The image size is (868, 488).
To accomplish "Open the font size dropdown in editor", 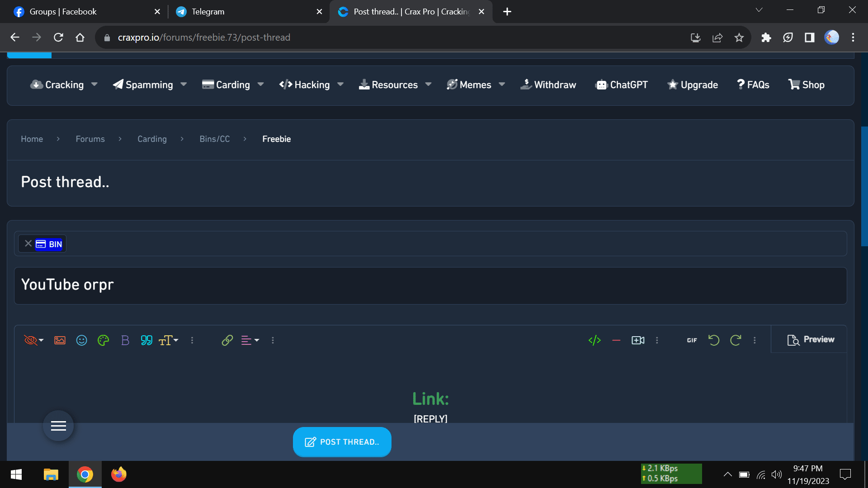I will tap(169, 340).
